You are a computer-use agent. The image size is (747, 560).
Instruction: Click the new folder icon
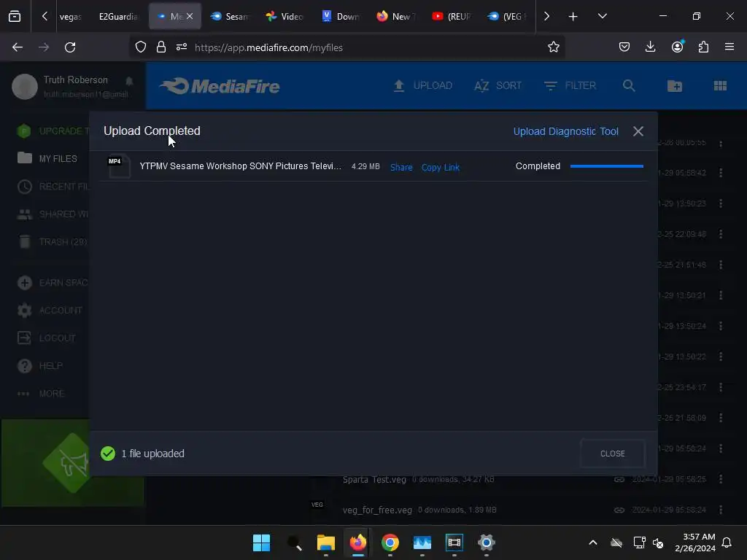(x=675, y=86)
